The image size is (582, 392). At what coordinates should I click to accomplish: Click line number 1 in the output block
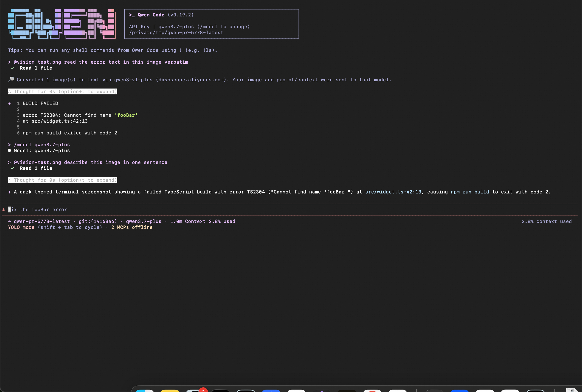point(18,103)
